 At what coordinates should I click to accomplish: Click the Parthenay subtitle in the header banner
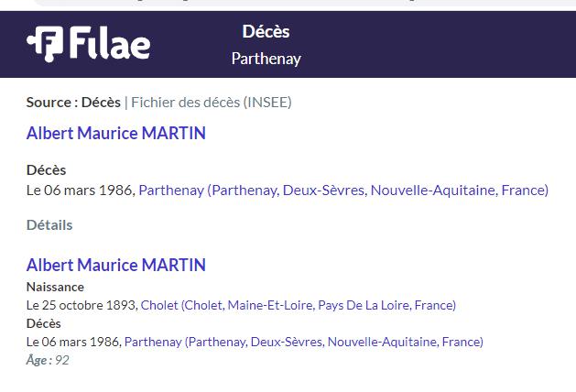click(266, 59)
